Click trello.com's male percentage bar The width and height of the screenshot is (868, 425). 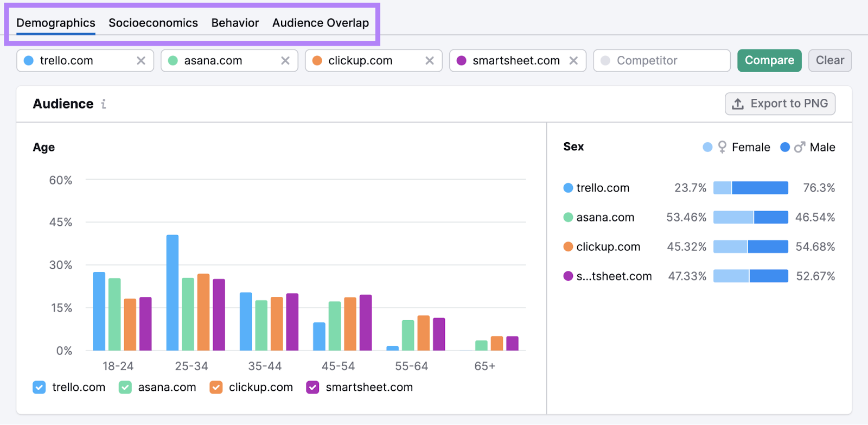click(x=760, y=188)
